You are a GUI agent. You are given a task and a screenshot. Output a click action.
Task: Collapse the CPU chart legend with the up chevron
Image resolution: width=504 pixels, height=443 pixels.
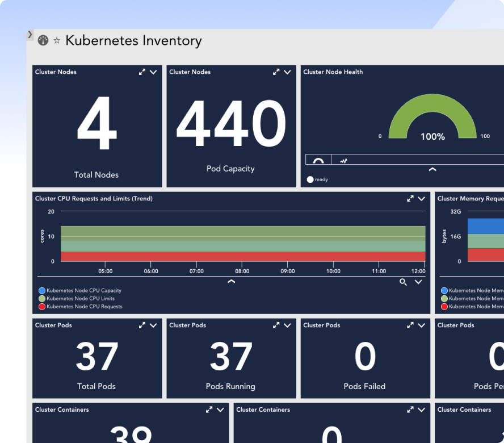(232, 282)
